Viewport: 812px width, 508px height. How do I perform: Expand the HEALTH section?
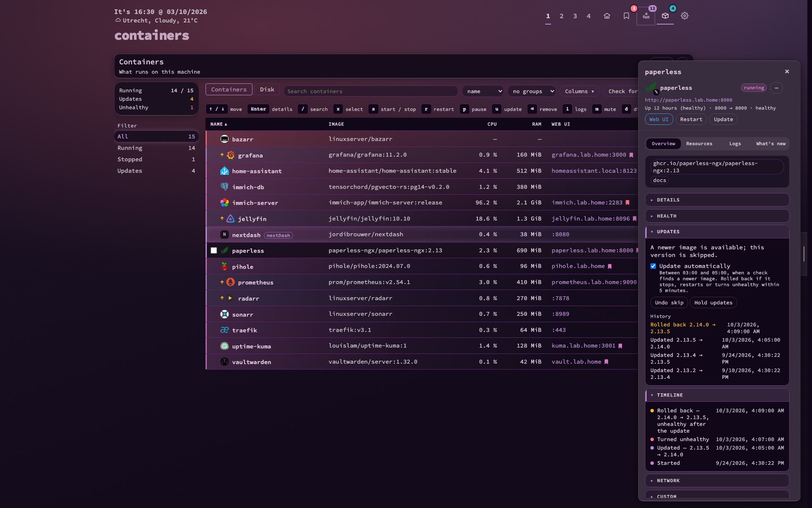tap(717, 216)
